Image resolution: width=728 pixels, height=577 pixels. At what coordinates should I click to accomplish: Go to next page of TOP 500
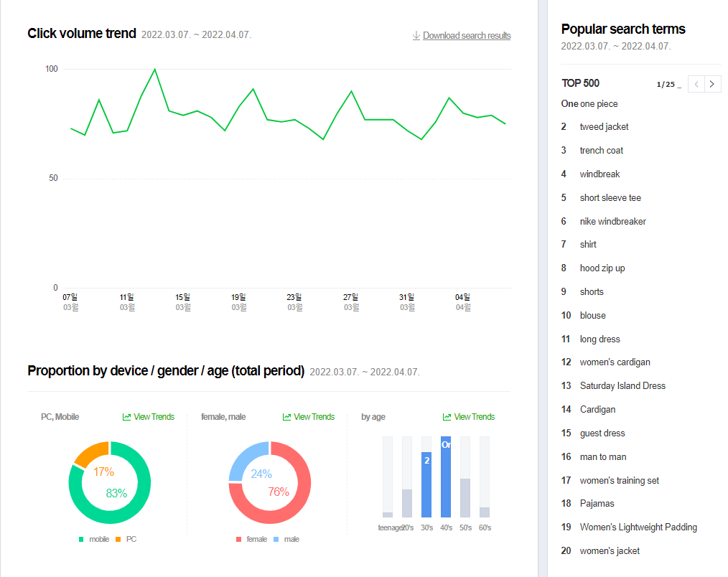coord(711,84)
